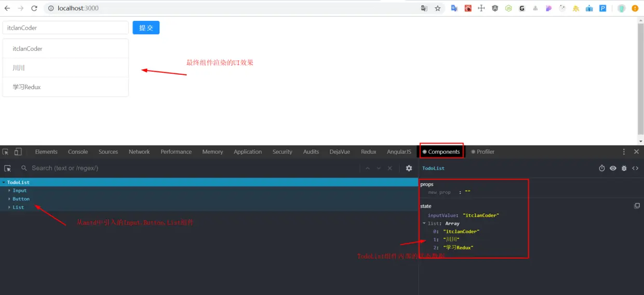Select an element in page to inspect component
The height and width of the screenshot is (295, 644).
[8, 168]
